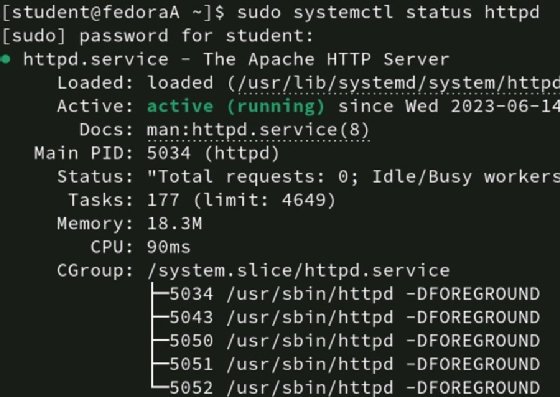Click the green 'active (running)' status text
The width and height of the screenshot is (560, 397).
pyautogui.click(x=236, y=106)
